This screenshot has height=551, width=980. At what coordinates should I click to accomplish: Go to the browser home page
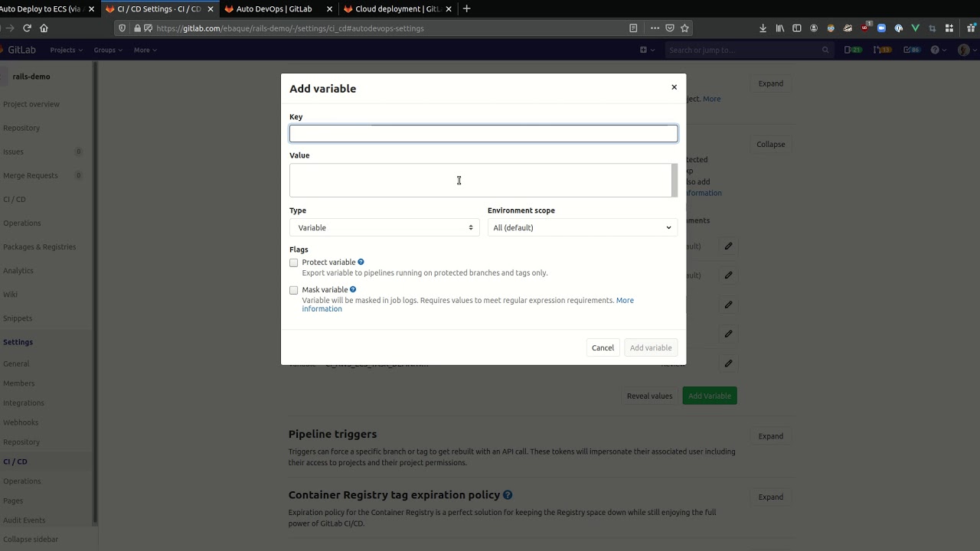pos(44,28)
